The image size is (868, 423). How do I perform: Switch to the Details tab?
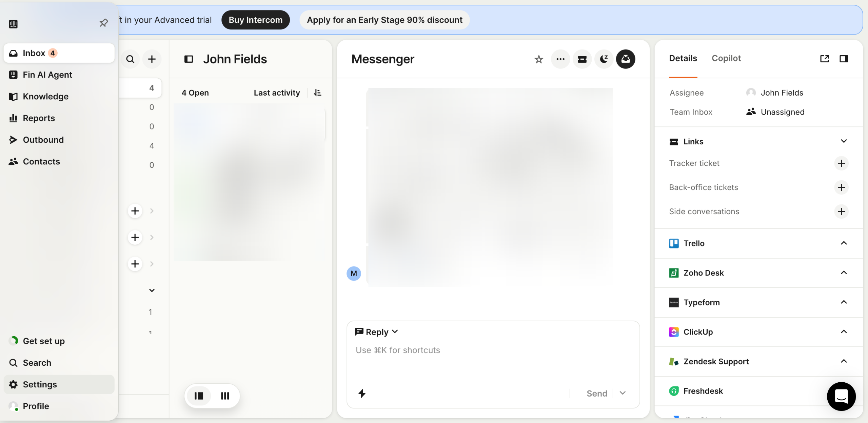click(683, 58)
